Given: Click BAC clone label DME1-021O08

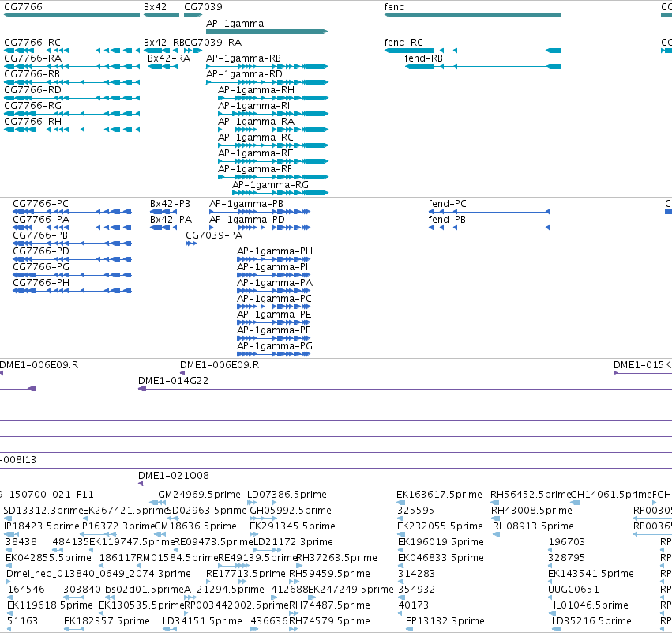Looking at the screenshot, I should point(174,476).
